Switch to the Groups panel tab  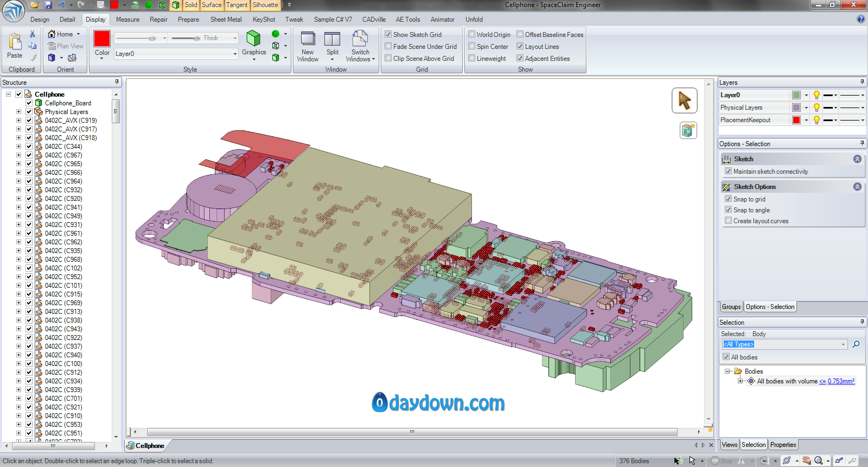click(731, 307)
